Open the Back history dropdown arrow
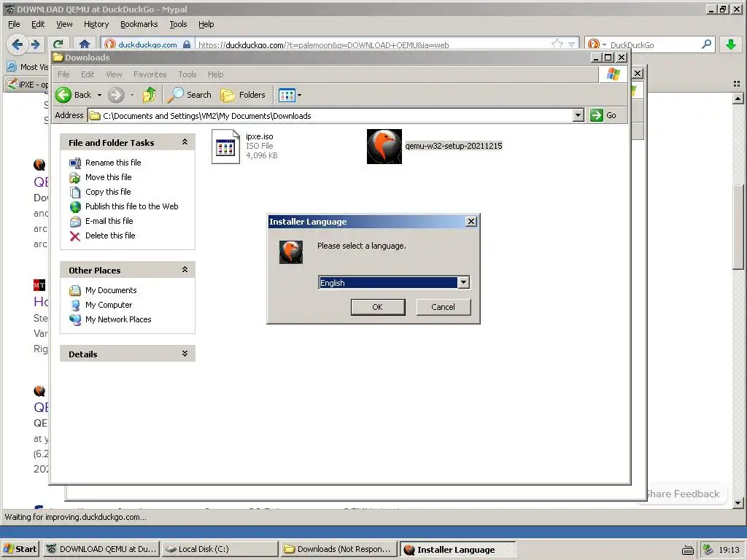 [x=99, y=95]
